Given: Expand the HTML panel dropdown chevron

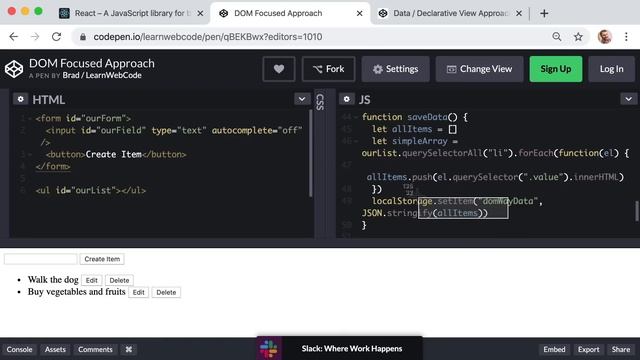Looking at the screenshot, I should pyautogui.click(x=302, y=99).
